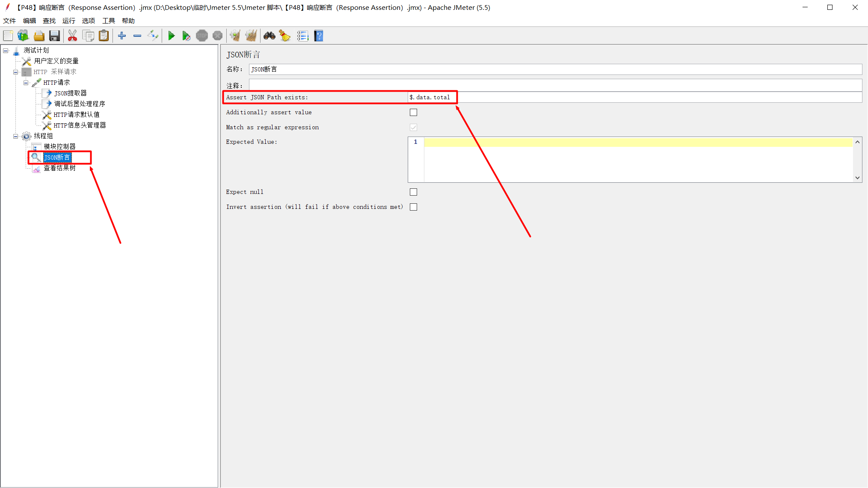
Task: Click the Open file folder icon
Action: (39, 36)
